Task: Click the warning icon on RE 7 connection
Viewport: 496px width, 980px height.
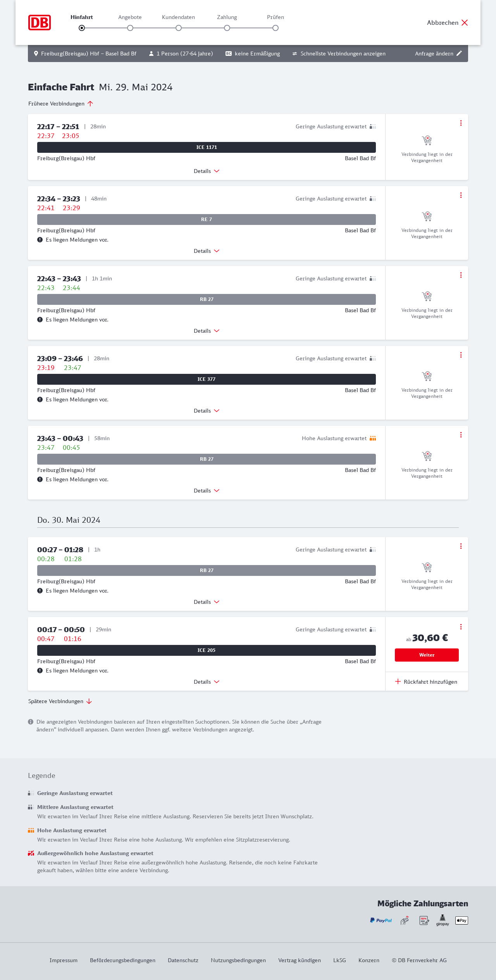Action: (x=40, y=240)
